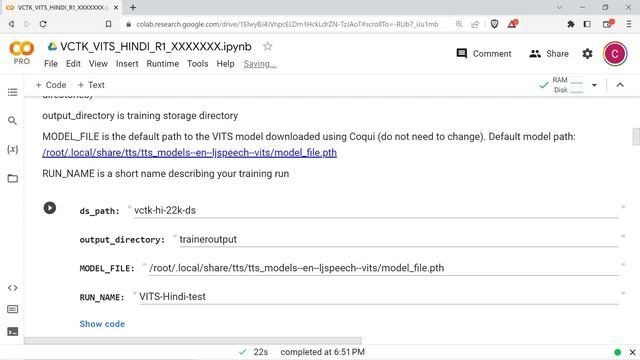Open table of contents sidebar icon

click(x=13, y=92)
